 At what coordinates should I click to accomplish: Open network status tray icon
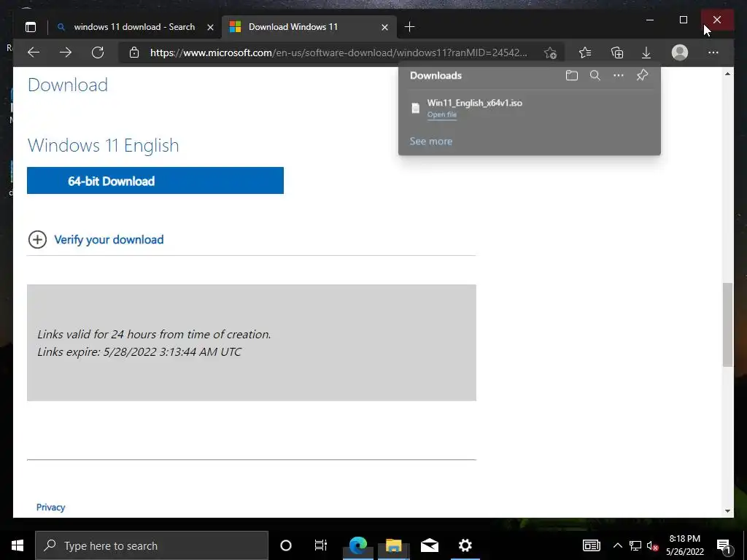[x=635, y=545]
